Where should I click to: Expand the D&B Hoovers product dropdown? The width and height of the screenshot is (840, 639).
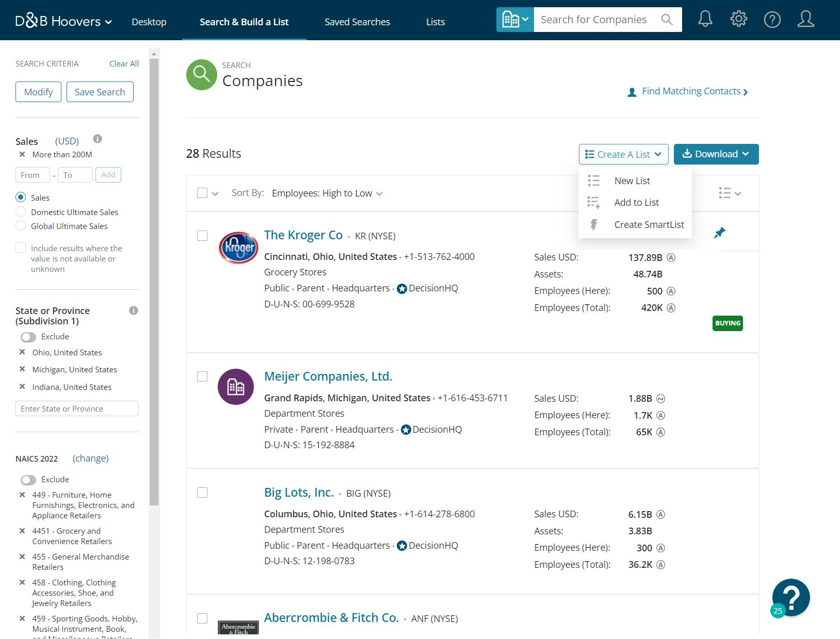(63, 21)
